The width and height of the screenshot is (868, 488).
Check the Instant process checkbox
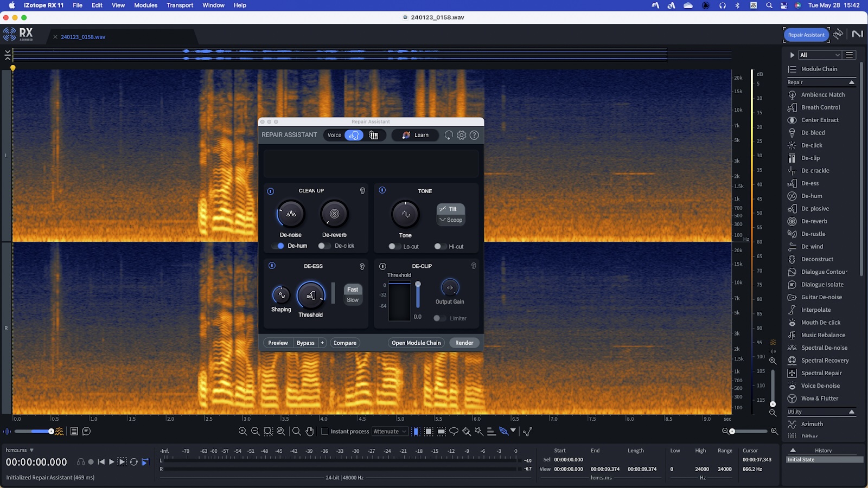coord(325,432)
